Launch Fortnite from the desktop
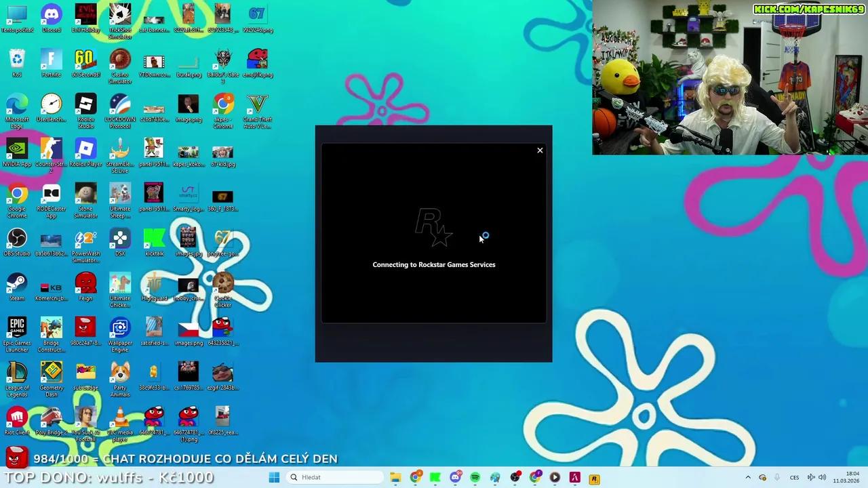 click(x=51, y=64)
